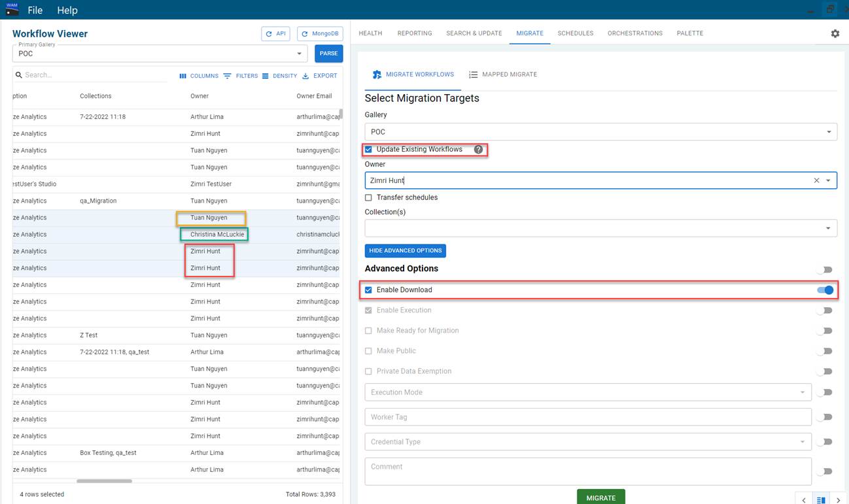Image resolution: width=849 pixels, height=504 pixels.
Task: Open the File menu
Action: 35,10
